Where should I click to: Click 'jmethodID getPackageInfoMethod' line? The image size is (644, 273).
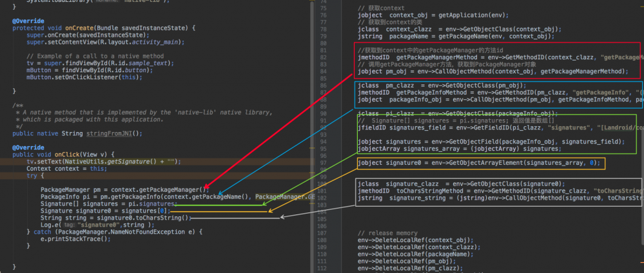(x=500, y=92)
